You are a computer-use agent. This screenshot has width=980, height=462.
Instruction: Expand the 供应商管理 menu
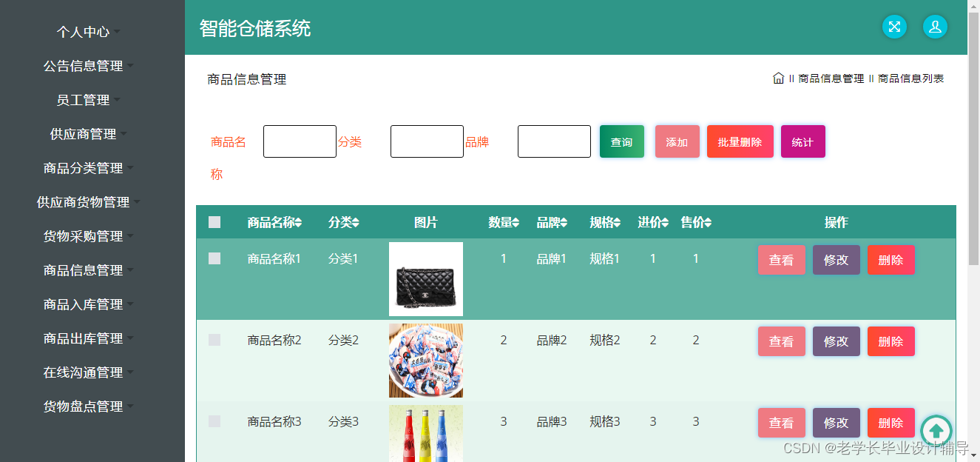coord(84,134)
